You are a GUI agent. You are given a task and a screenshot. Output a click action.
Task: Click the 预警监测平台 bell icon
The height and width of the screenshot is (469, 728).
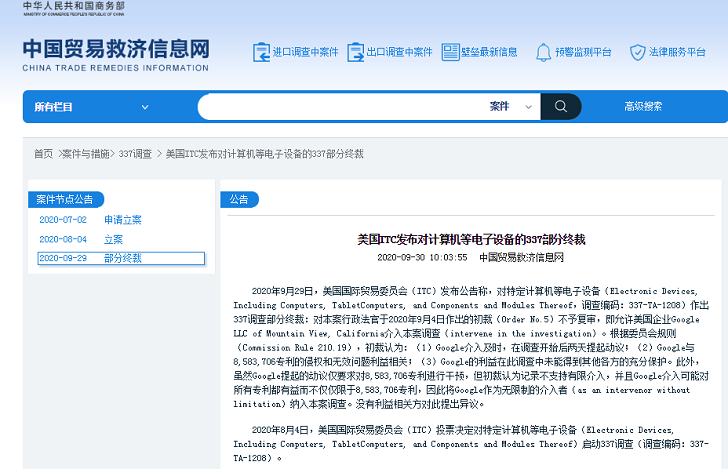(543, 52)
